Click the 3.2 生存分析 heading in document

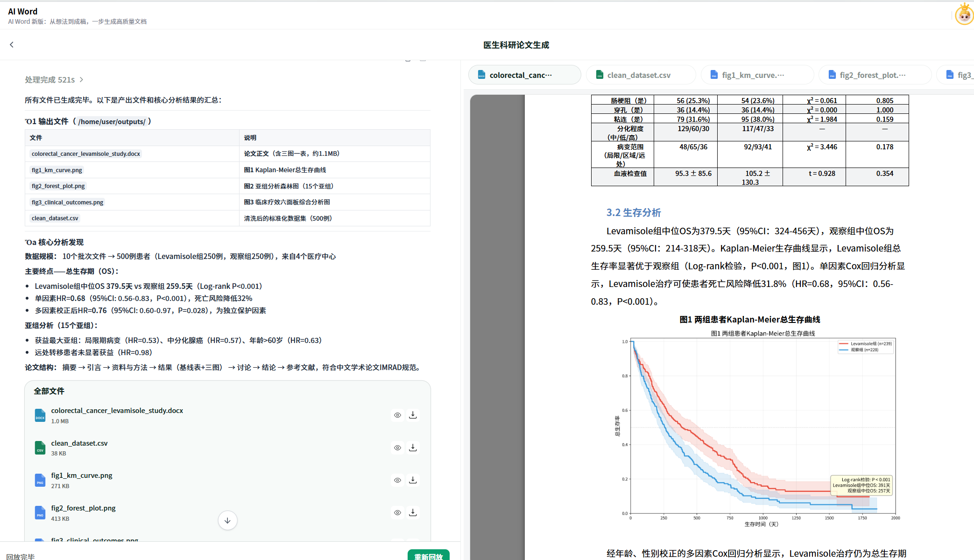[x=634, y=213]
